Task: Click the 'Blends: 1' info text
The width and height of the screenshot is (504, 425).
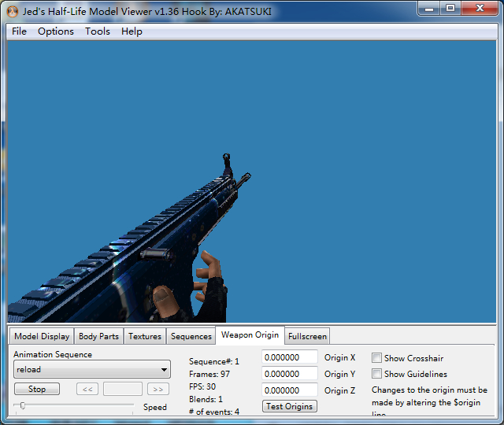Action: pyautogui.click(x=206, y=399)
